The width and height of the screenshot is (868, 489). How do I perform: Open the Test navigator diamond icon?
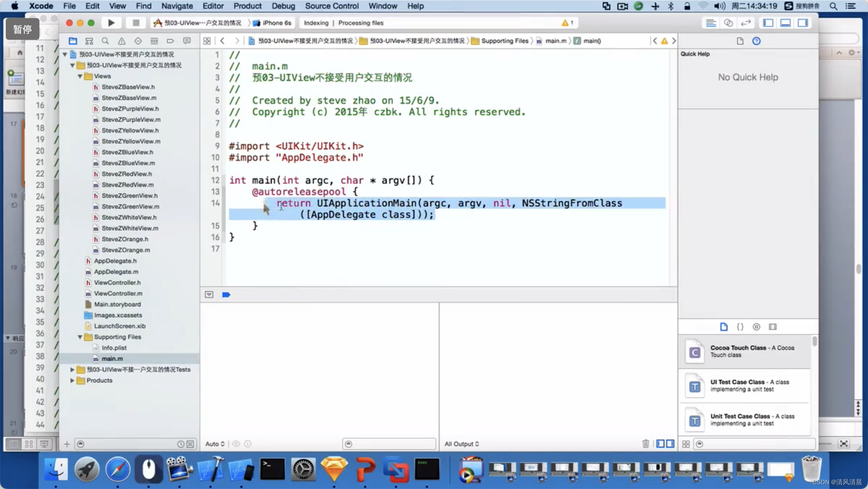click(x=138, y=41)
